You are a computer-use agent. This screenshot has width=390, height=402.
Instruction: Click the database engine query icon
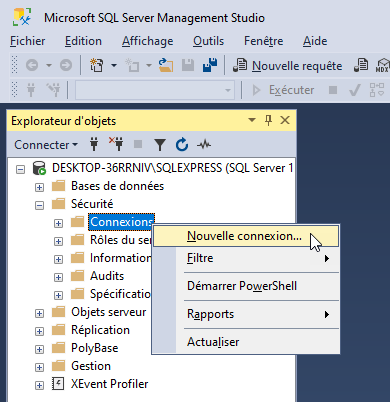(361, 65)
